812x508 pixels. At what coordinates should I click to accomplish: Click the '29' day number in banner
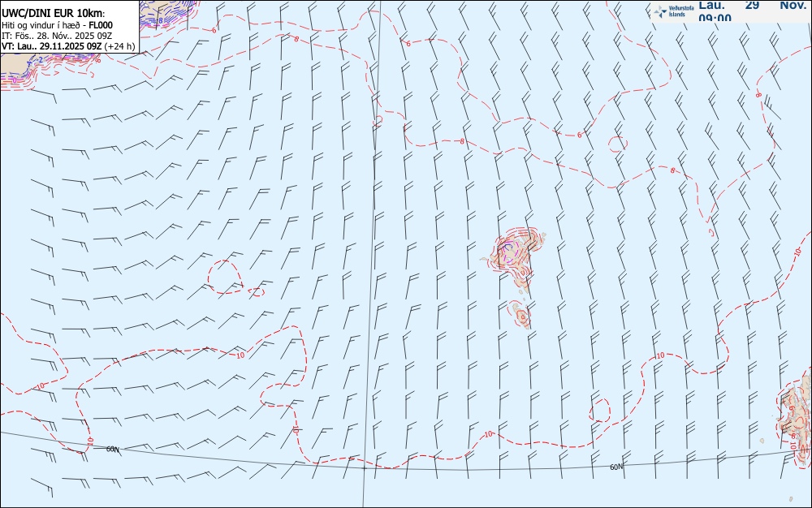click(752, 5)
